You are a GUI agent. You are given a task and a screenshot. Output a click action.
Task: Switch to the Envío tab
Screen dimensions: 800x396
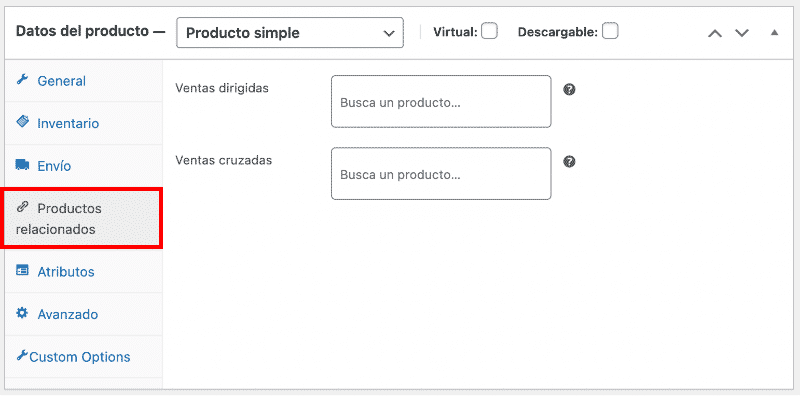83,166
